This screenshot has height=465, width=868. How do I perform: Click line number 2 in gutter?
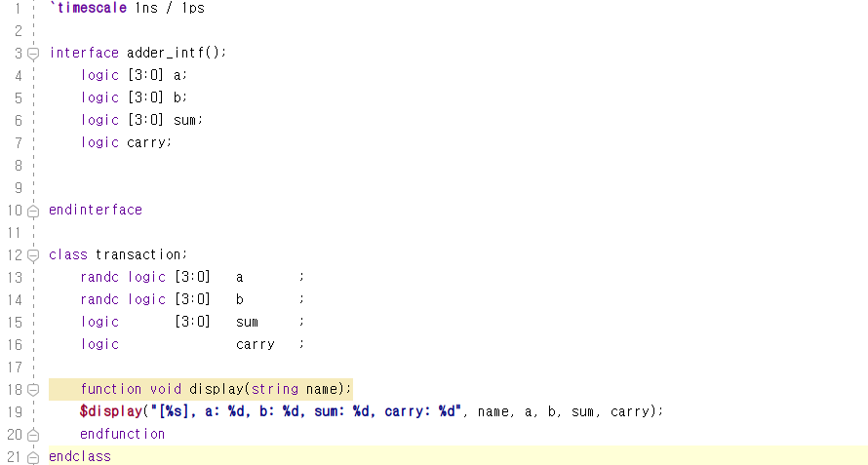click(19, 30)
